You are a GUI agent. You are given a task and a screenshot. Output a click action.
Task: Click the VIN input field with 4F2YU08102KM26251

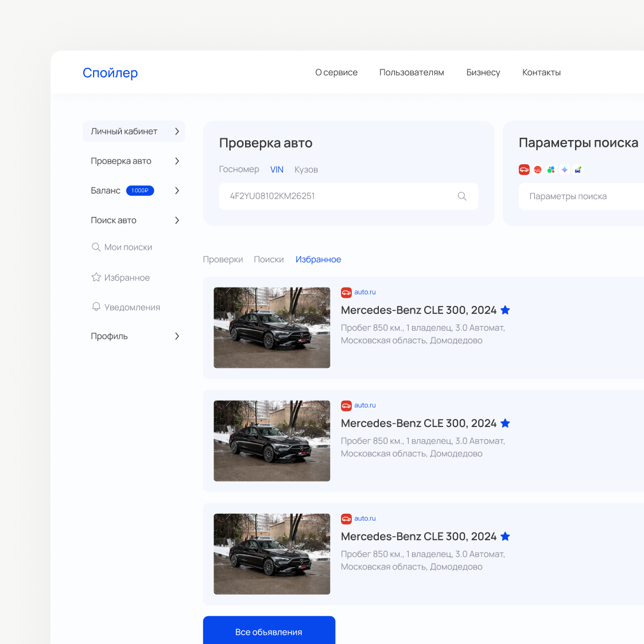349,196
